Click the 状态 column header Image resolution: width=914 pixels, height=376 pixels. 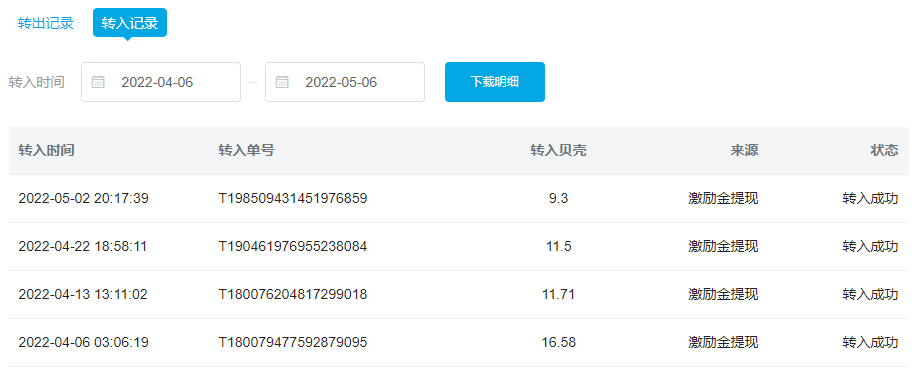point(884,150)
